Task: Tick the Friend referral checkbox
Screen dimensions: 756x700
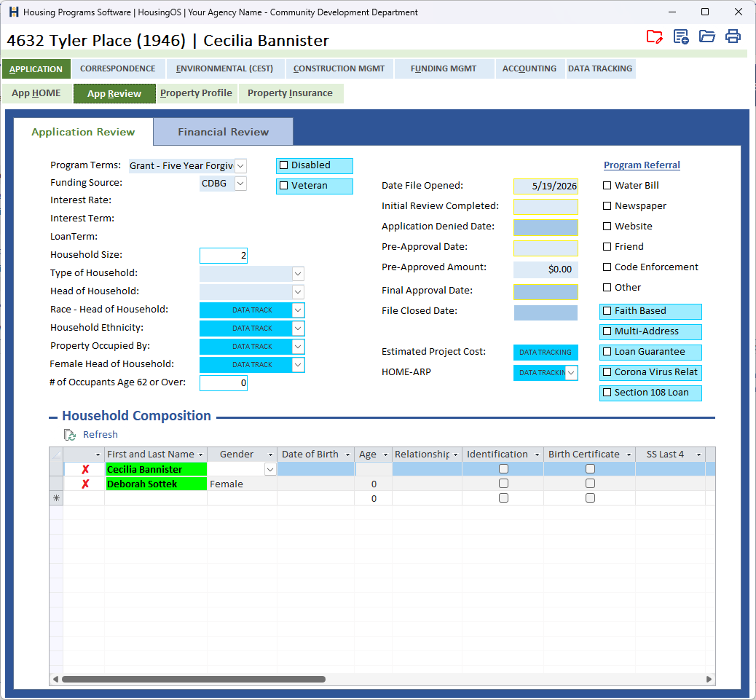Action: (x=607, y=247)
